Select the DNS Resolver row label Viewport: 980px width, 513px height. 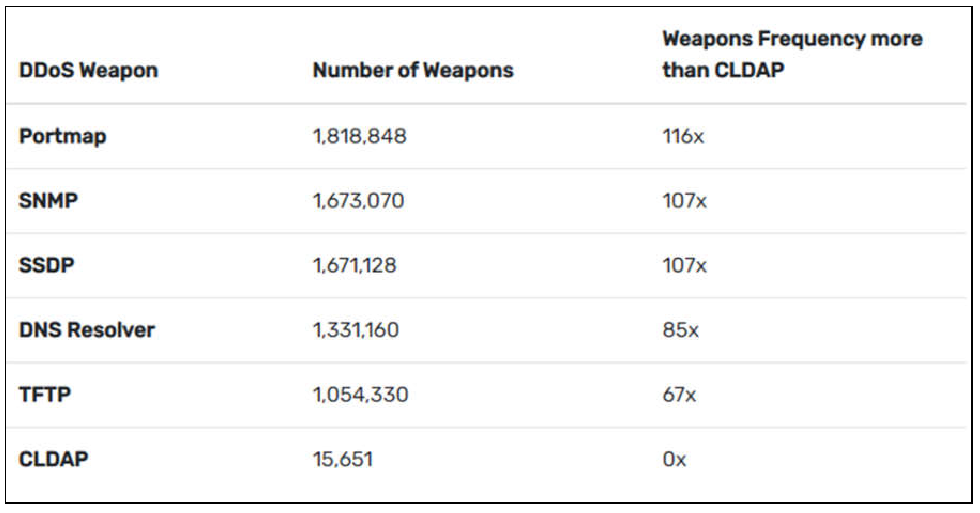pos(87,330)
